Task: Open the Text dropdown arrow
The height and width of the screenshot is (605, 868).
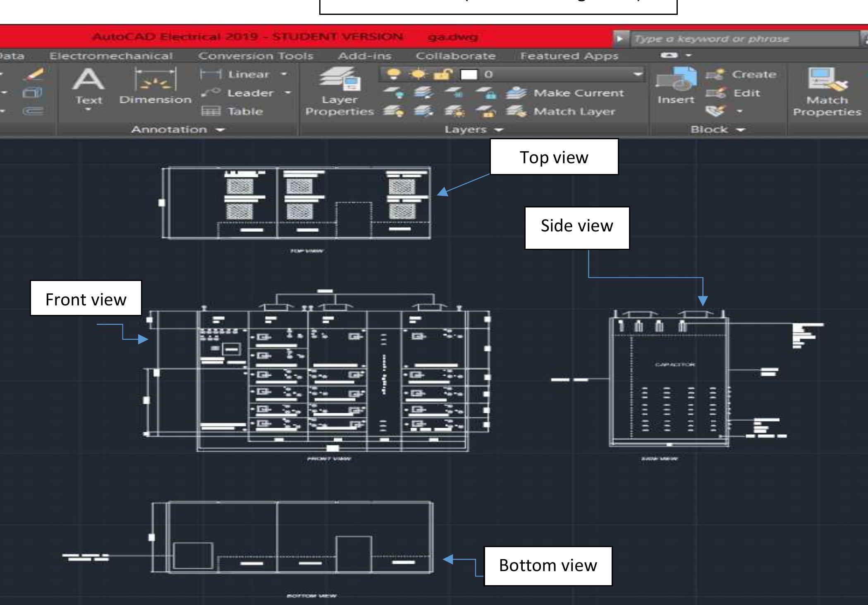Action: coord(88,110)
